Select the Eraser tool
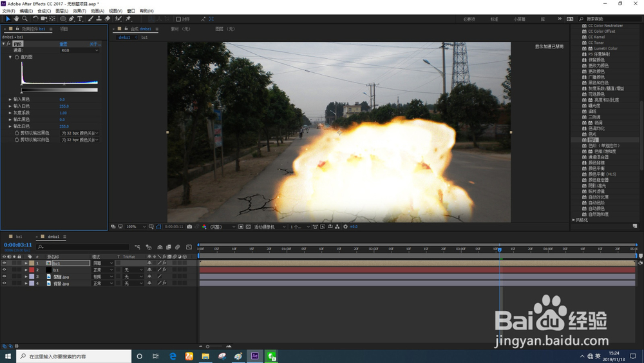 tap(108, 19)
